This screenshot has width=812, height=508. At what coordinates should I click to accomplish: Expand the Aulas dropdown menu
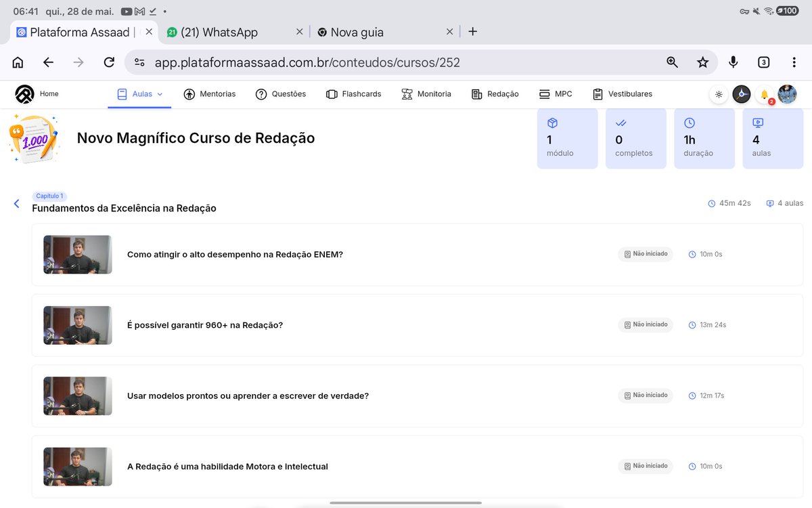coord(139,94)
